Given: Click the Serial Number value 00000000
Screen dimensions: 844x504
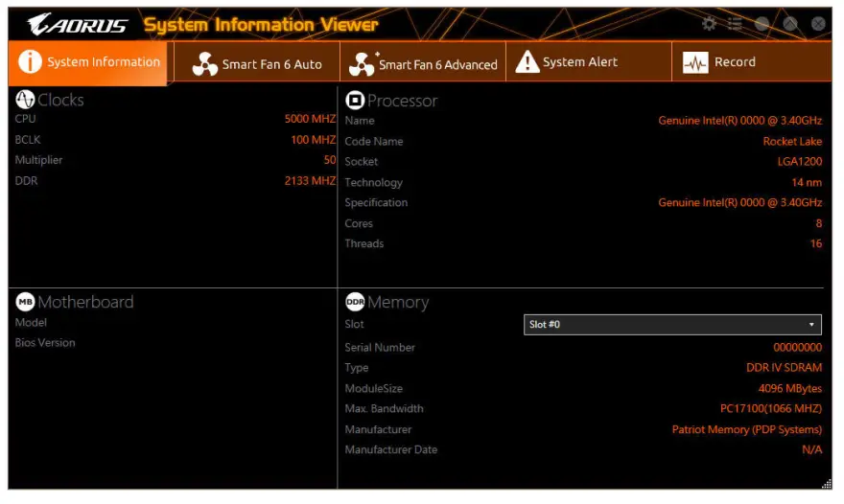Looking at the screenshot, I should [798, 348].
